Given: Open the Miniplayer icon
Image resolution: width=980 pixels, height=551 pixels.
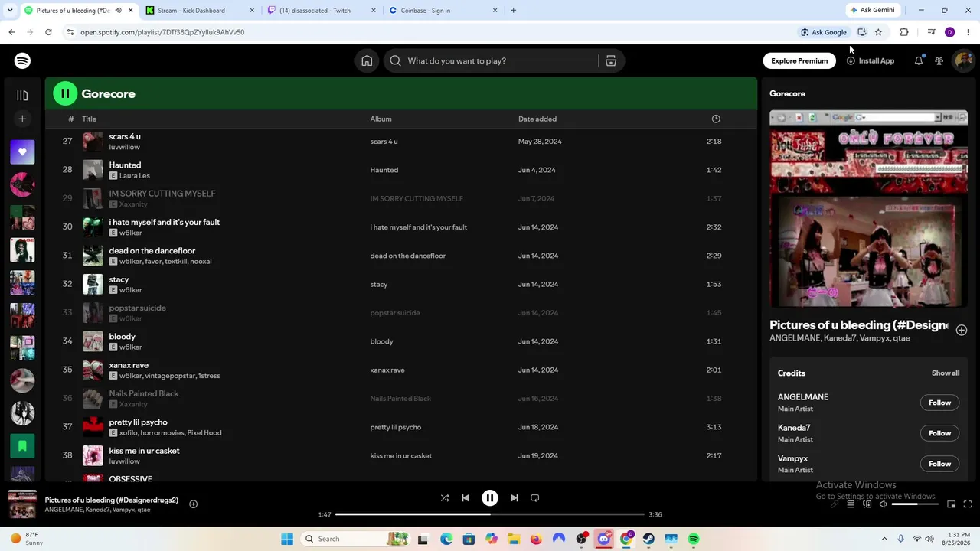Looking at the screenshot, I should (952, 504).
